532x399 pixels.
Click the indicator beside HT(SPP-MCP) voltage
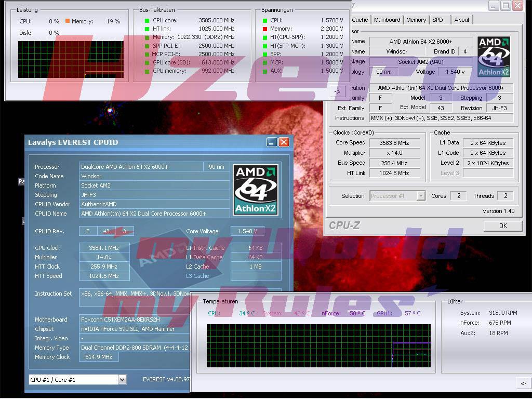coord(265,46)
